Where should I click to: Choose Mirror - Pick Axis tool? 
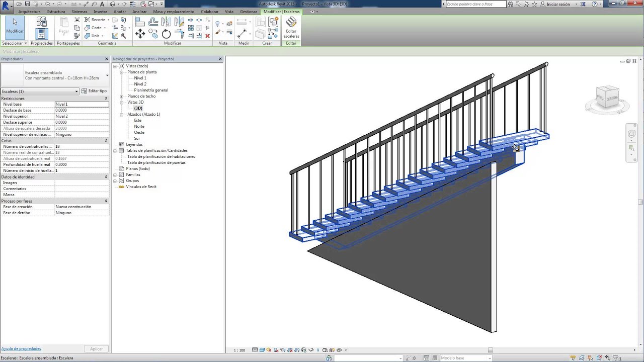(x=166, y=22)
